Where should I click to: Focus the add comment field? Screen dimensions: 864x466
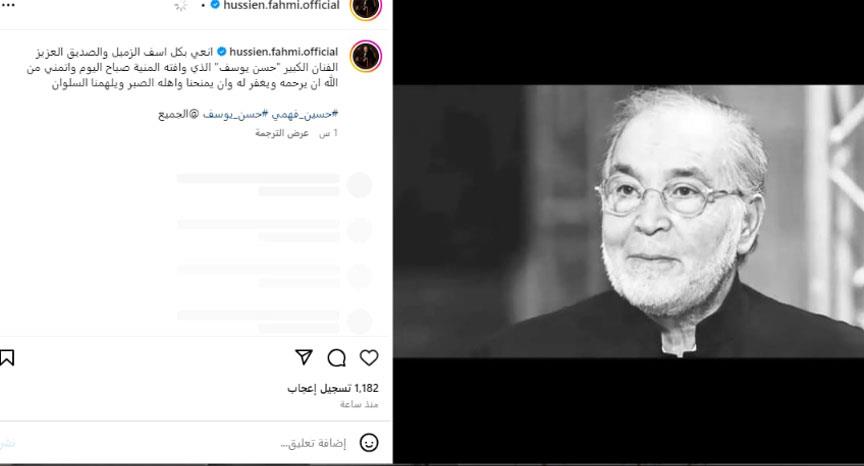pyautogui.click(x=313, y=443)
